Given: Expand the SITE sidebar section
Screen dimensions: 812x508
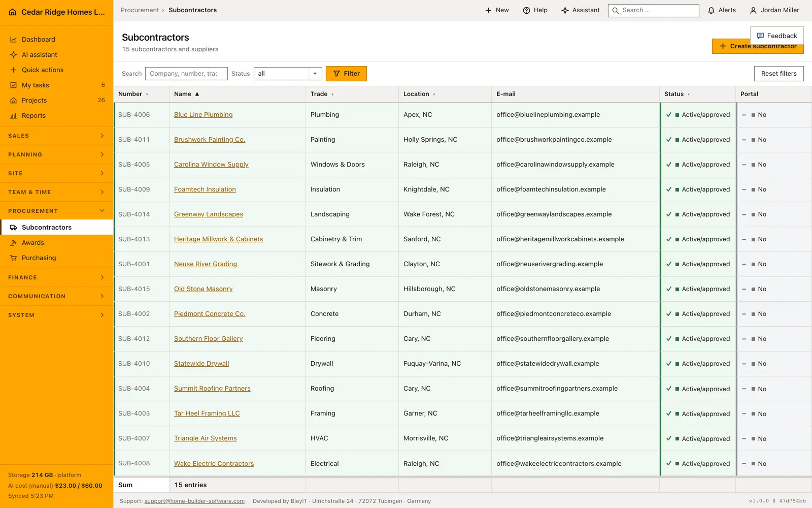Looking at the screenshot, I should point(56,173).
